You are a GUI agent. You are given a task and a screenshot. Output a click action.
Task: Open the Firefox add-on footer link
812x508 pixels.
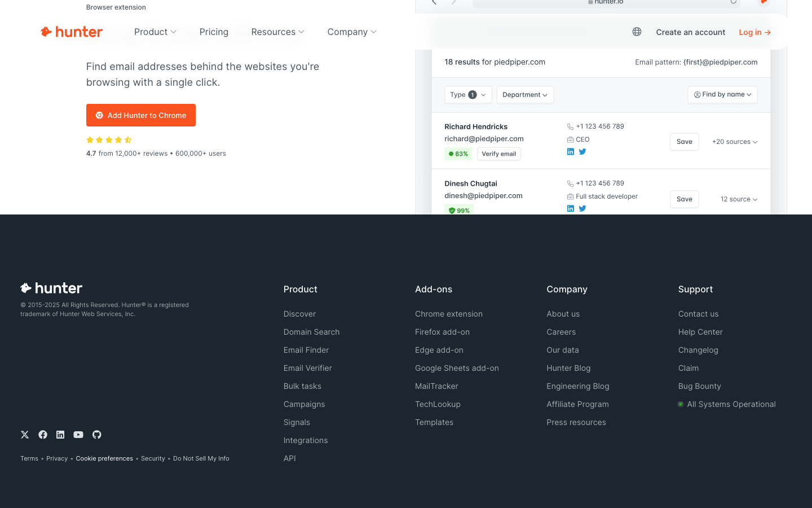(x=442, y=332)
